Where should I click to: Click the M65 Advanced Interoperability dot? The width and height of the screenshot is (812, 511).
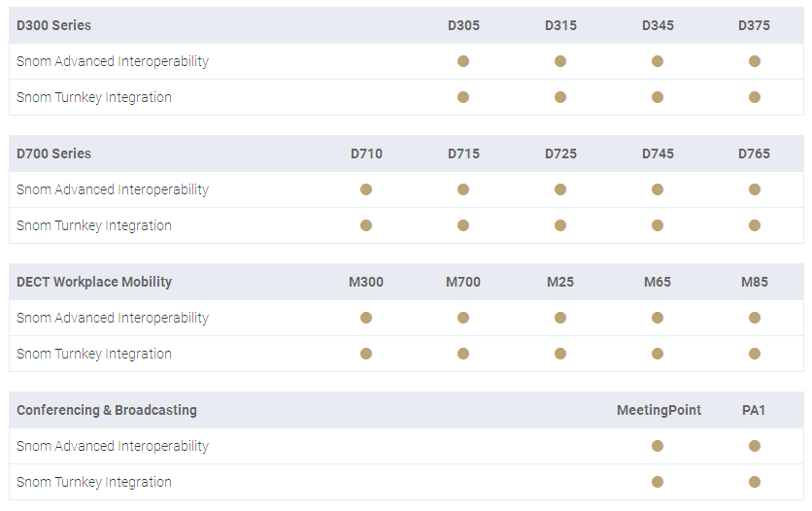click(x=658, y=318)
